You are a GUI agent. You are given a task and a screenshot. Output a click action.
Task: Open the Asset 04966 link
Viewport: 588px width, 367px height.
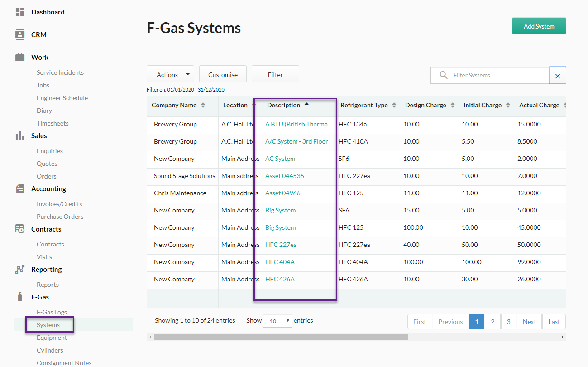pos(283,193)
